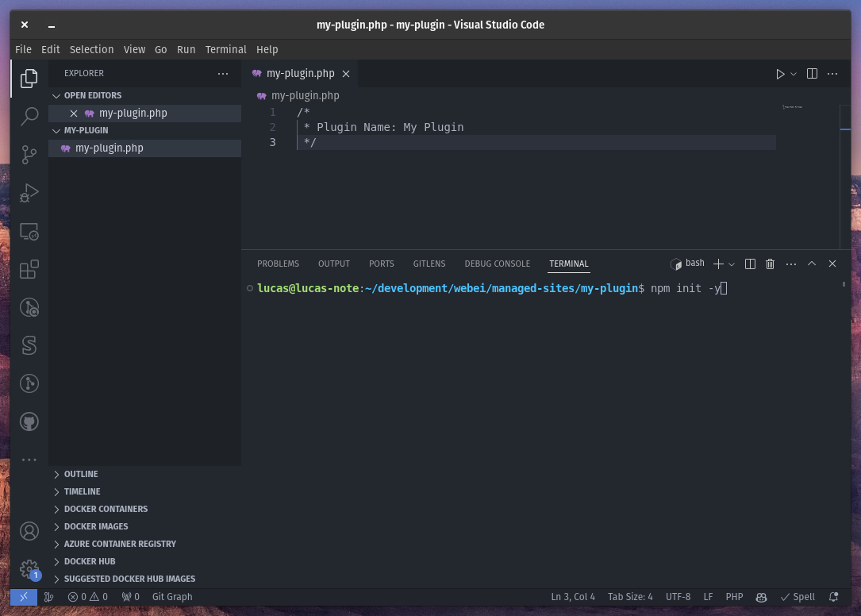
Task: Select my-plugin.php in MY-PLUGIN folder tree
Action: 145,148
